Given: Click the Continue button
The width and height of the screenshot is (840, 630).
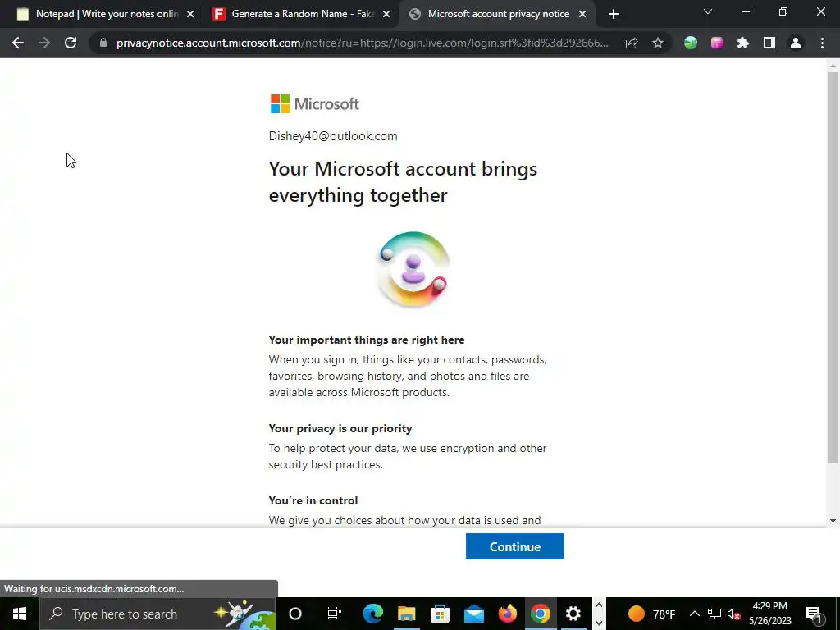Looking at the screenshot, I should click(x=515, y=546).
